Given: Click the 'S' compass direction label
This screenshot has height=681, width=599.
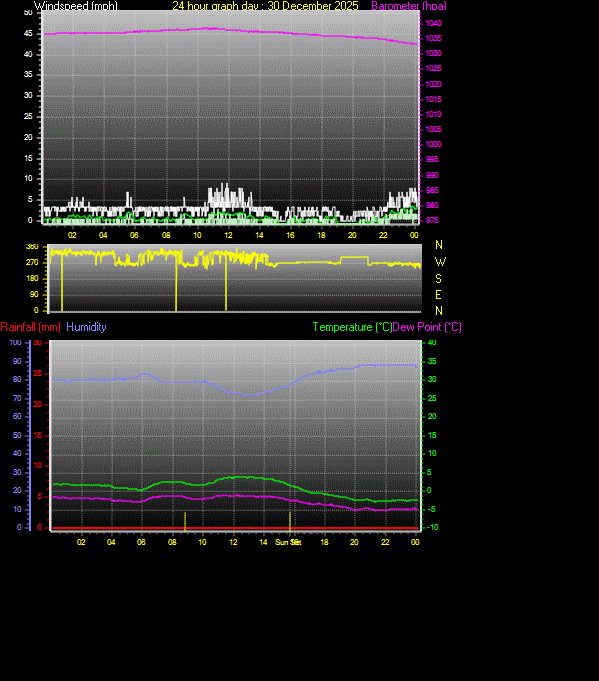Looking at the screenshot, I should click(438, 278).
